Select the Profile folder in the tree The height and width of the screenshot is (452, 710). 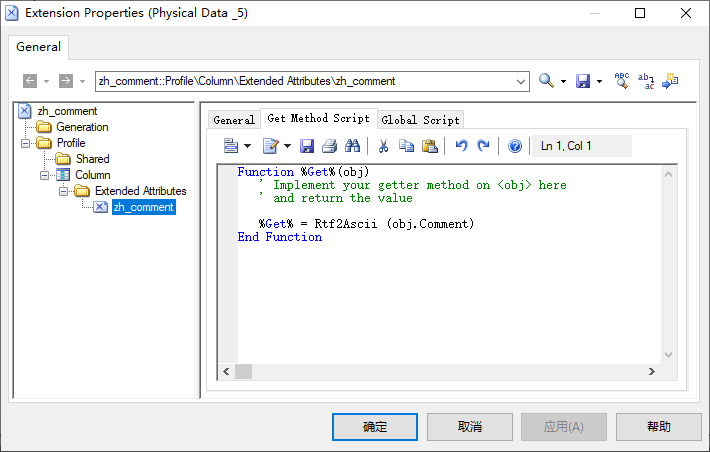71,143
